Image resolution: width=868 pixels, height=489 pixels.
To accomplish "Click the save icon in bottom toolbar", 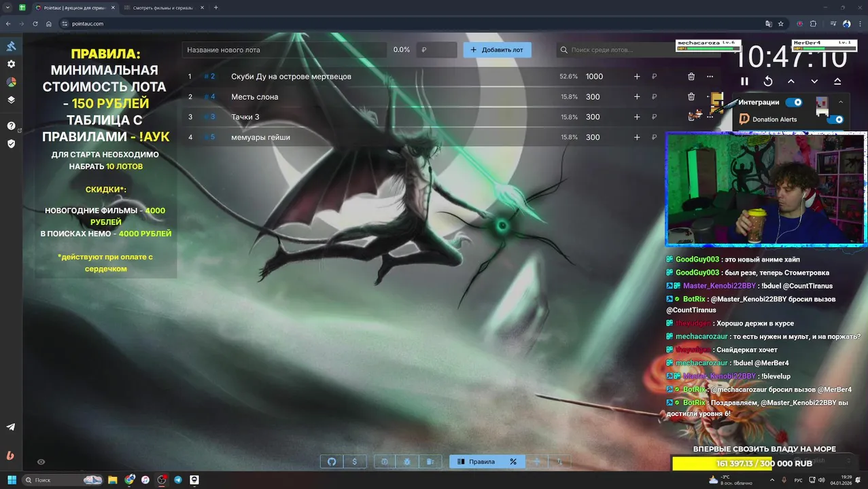I will coord(385,462).
